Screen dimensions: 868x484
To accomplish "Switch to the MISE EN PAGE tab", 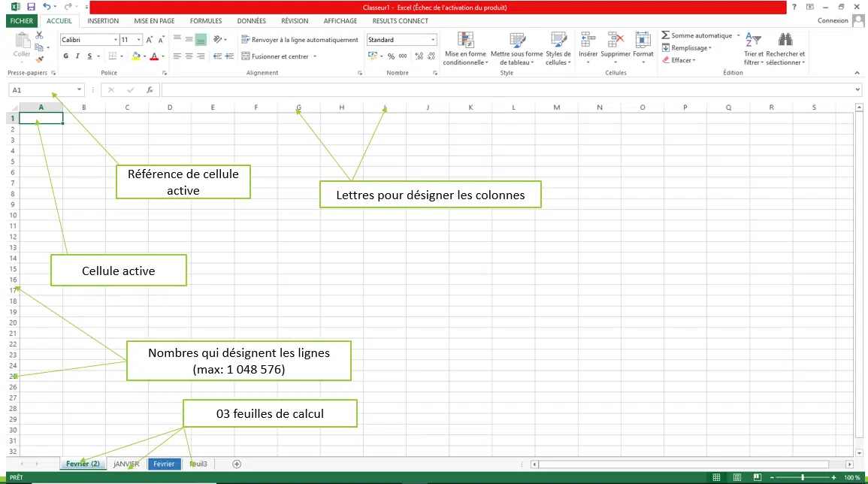I will pyautogui.click(x=155, y=21).
